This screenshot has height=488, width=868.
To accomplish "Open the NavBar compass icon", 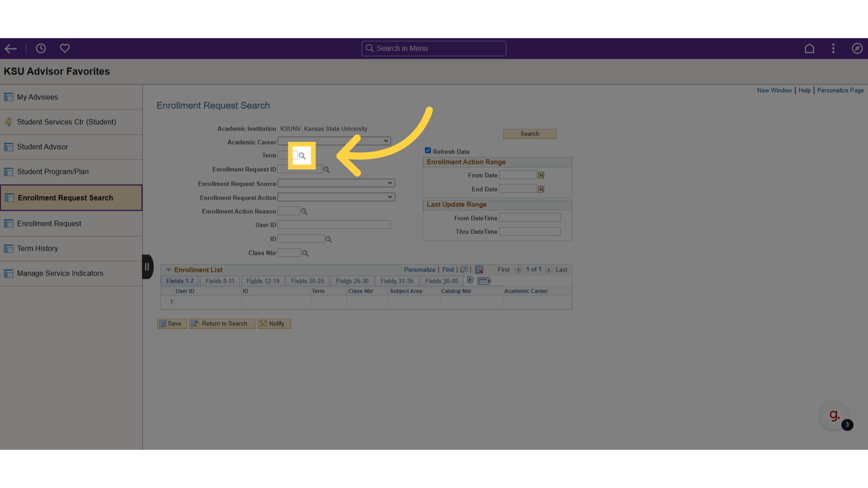I will coord(857,48).
